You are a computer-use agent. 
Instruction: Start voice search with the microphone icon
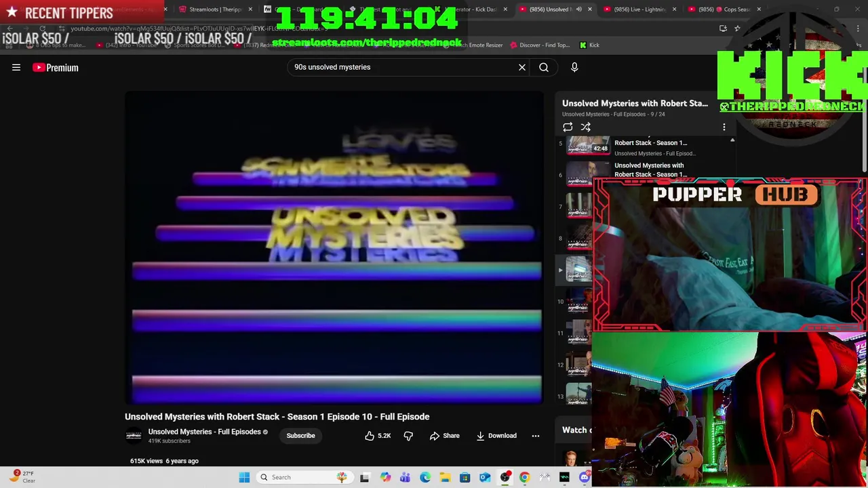574,67
